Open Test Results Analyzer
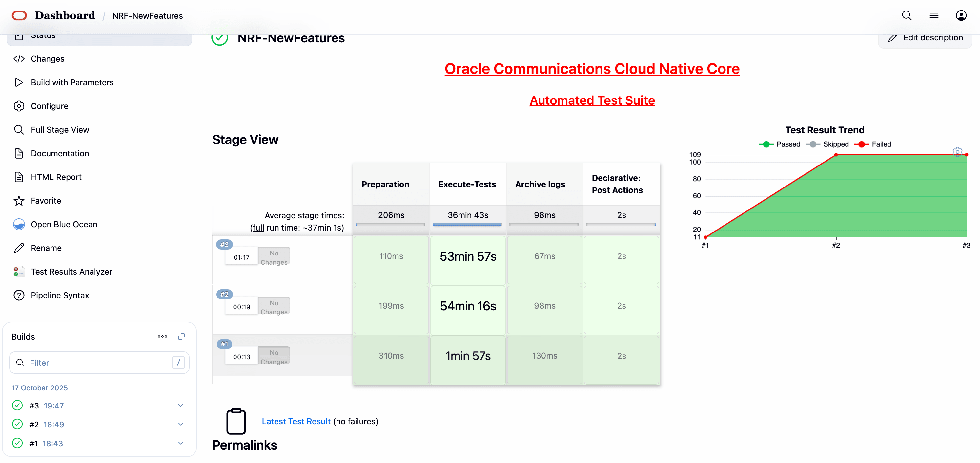Image resolution: width=980 pixels, height=463 pixels. [x=71, y=272]
